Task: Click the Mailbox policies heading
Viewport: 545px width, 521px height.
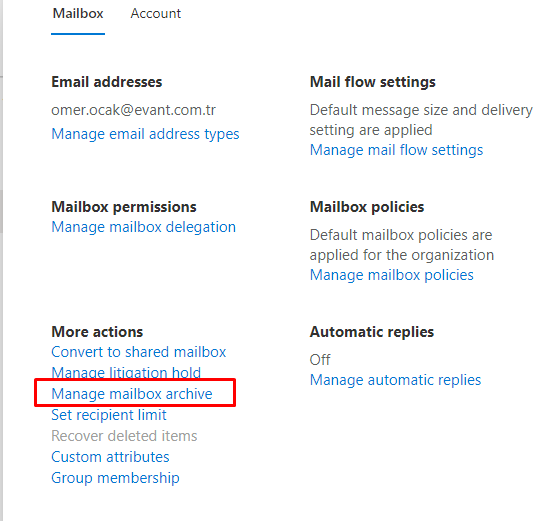Action: pyautogui.click(x=367, y=207)
